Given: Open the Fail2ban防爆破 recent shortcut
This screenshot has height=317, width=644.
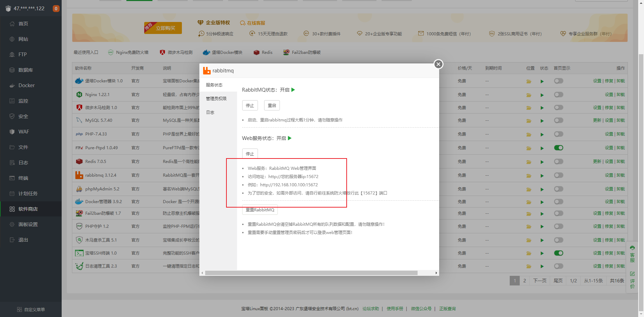Looking at the screenshot, I should click(302, 52).
